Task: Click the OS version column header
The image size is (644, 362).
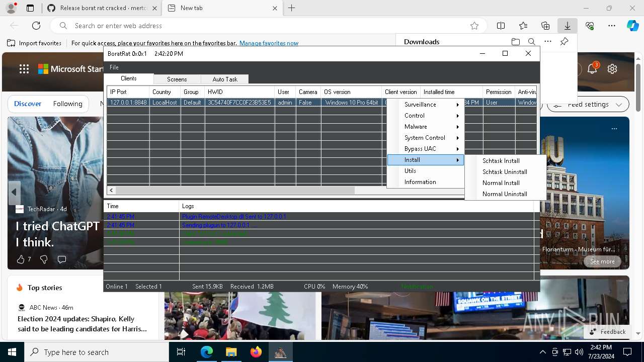Action: pyautogui.click(x=351, y=92)
